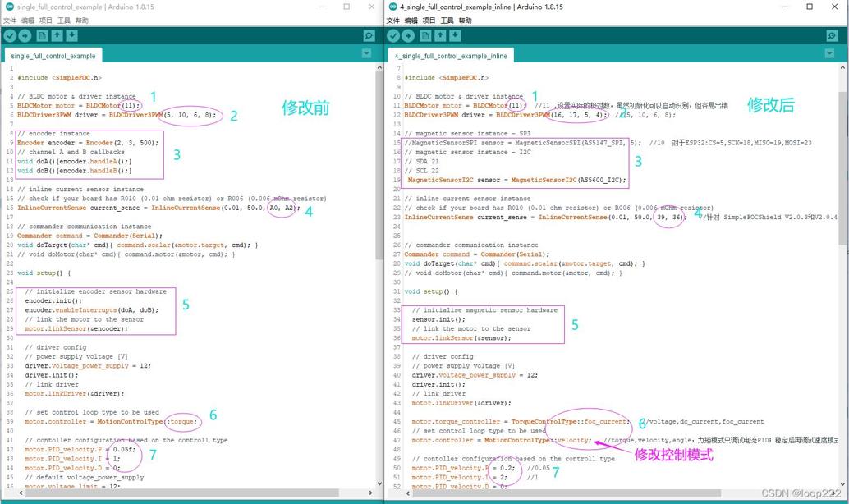Select single_full_control_example tab
Viewport: 849px width, 504px height.
click(53, 56)
